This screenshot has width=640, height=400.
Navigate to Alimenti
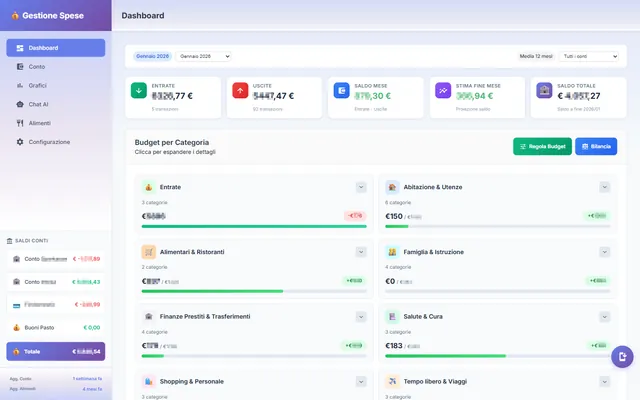coord(56,123)
